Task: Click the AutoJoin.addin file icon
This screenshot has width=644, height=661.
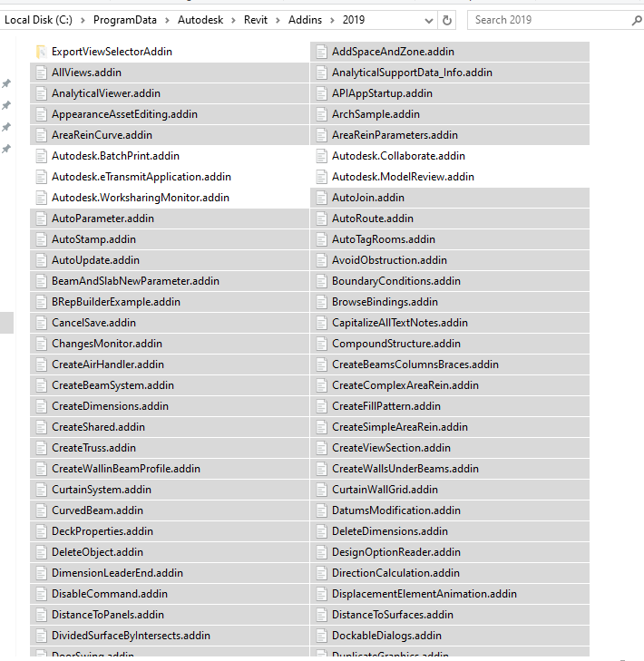Action: [321, 198]
